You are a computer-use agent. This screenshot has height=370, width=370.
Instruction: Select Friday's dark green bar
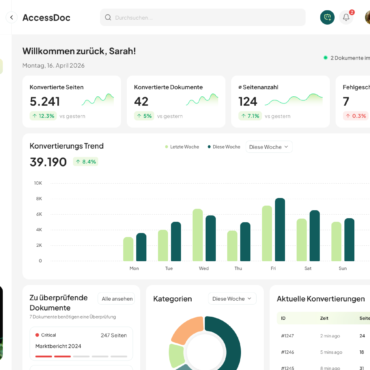coord(280,230)
